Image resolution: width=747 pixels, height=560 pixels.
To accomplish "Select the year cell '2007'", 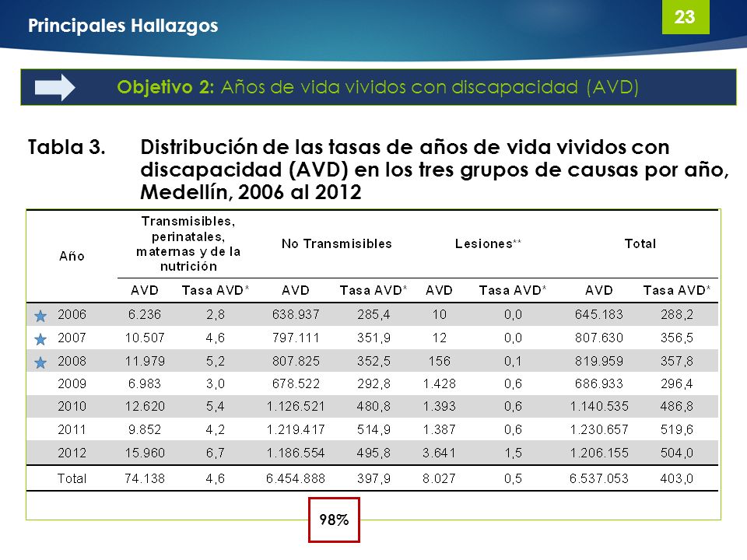I will pos(72,338).
